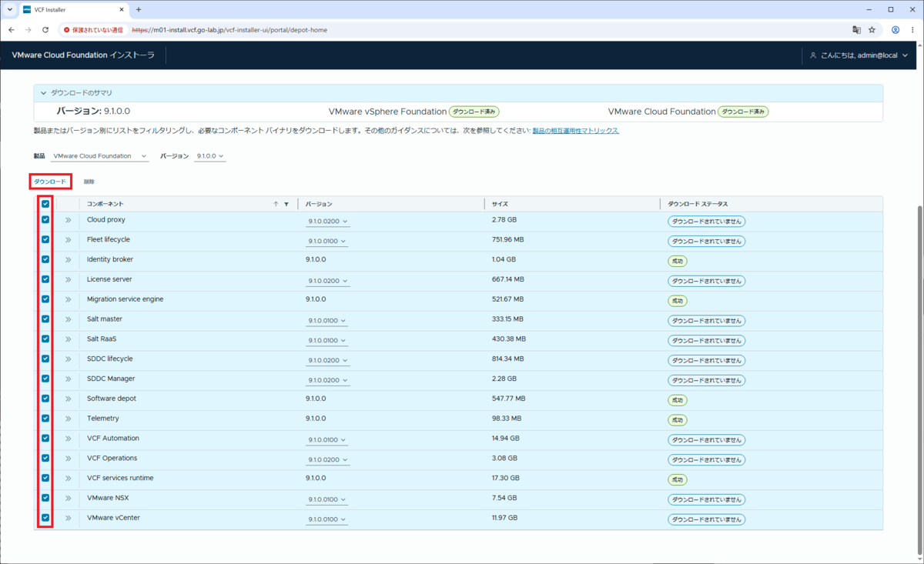Image resolution: width=924 pixels, height=564 pixels.
Task: Click the version column header
Action: click(319, 204)
